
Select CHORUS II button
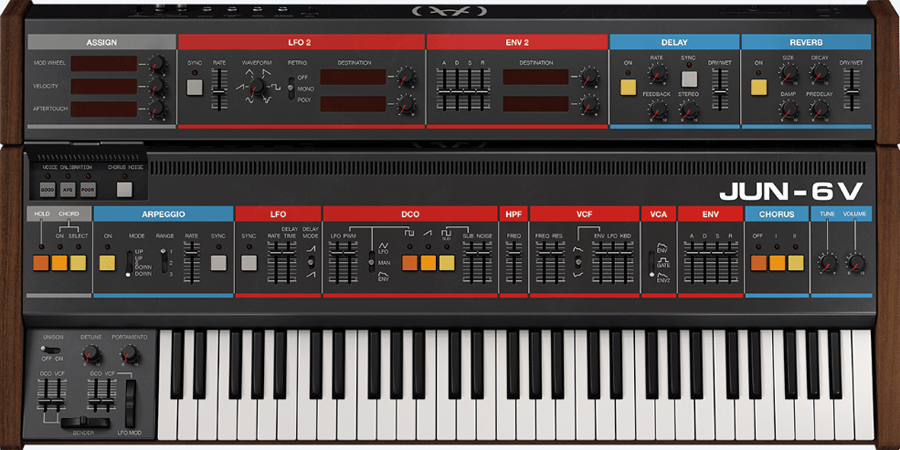click(x=796, y=263)
